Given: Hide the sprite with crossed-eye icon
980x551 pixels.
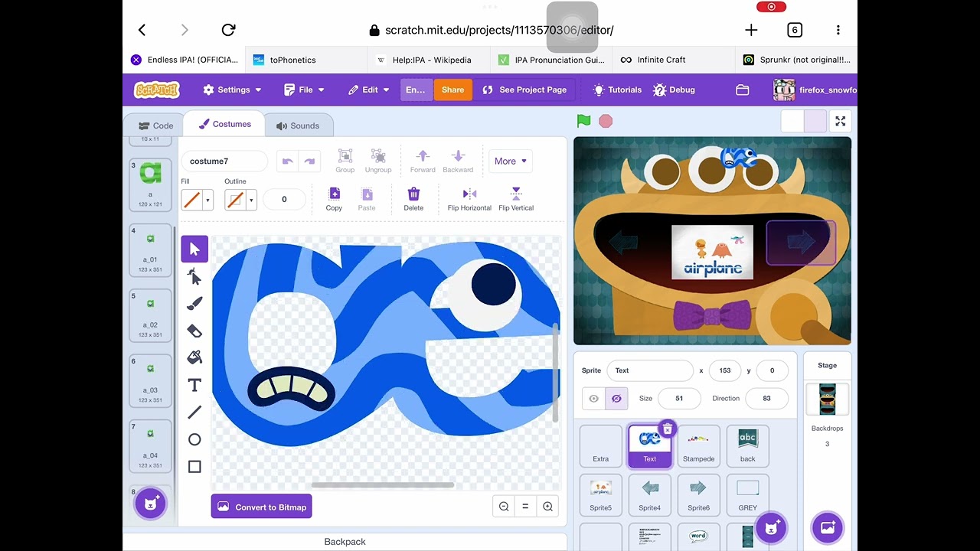Looking at the screenshot, I should tap(616, 398).
